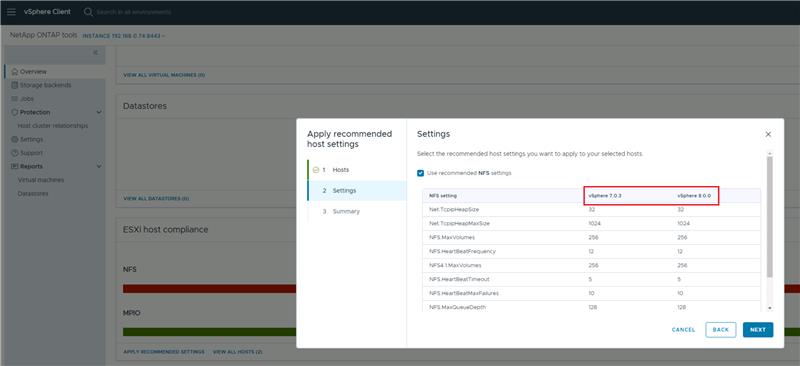
Task: Uncheck Use recommended NFS settings
Action: click(420, 173)
